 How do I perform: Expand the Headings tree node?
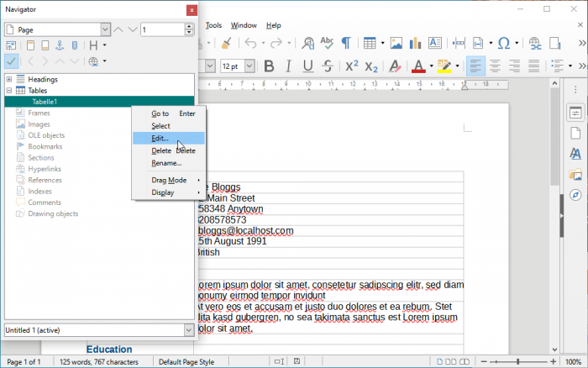[9, 79]
